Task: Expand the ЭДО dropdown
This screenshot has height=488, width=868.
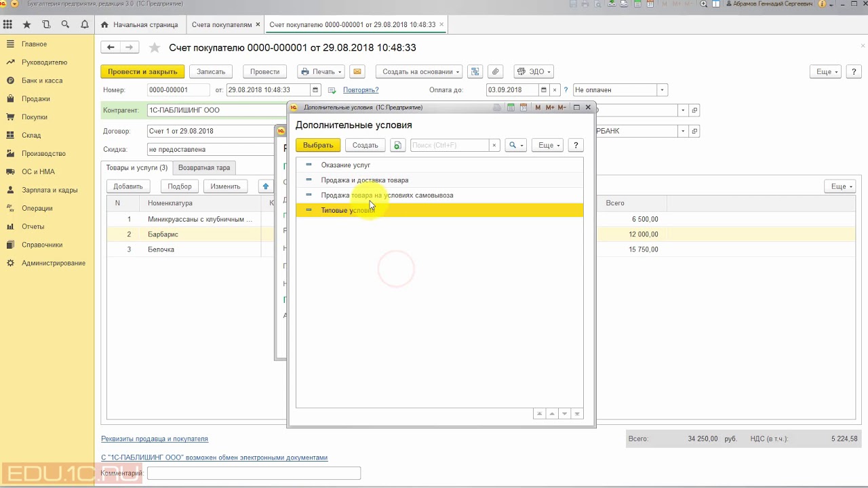Action: [534, 71]
